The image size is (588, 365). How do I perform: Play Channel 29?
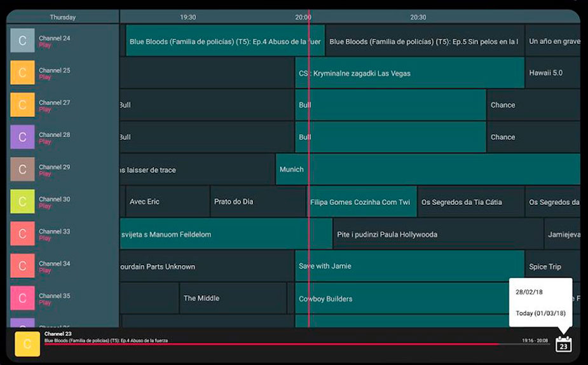[x=45, y=174]
